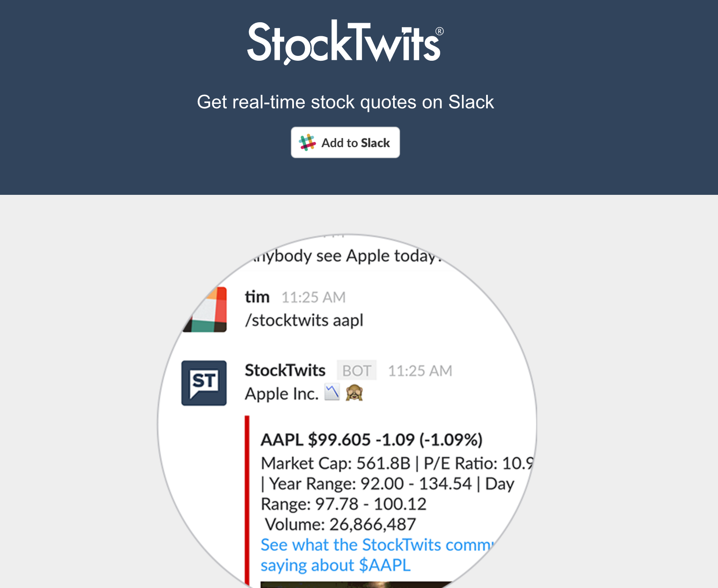
Task: Click the Slack hashtag logo icon
Action: pos(307,142)
